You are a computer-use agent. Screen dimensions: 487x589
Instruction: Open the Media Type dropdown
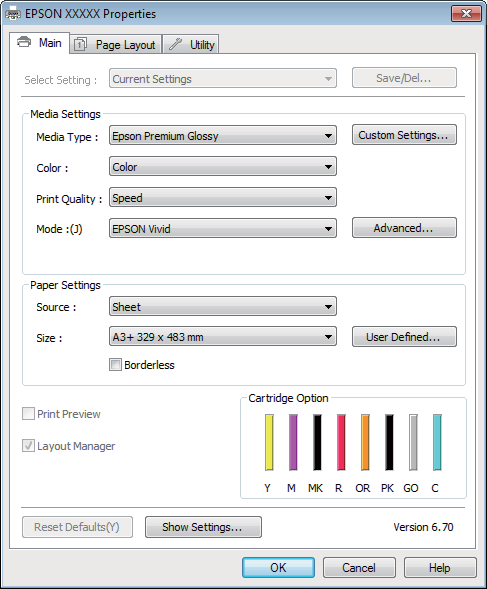[x=223, y=136]
